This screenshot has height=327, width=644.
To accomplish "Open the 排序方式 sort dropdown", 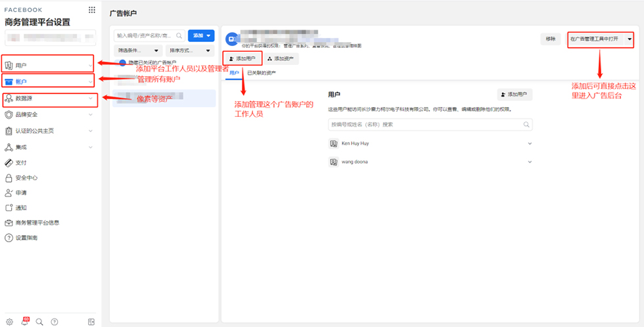I will [191, 50].
